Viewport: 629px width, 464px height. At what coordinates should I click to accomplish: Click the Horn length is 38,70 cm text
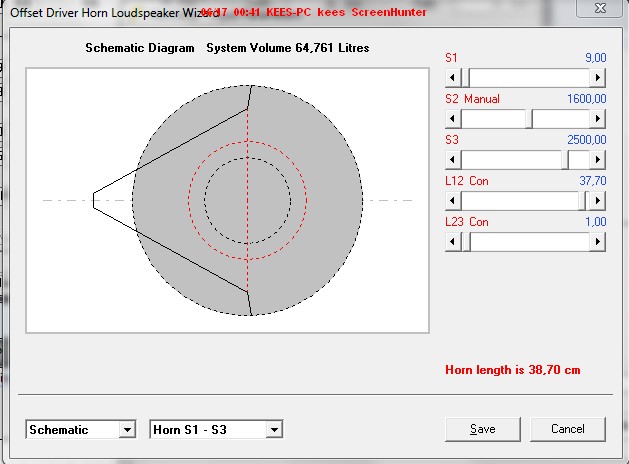coord(513,370)
